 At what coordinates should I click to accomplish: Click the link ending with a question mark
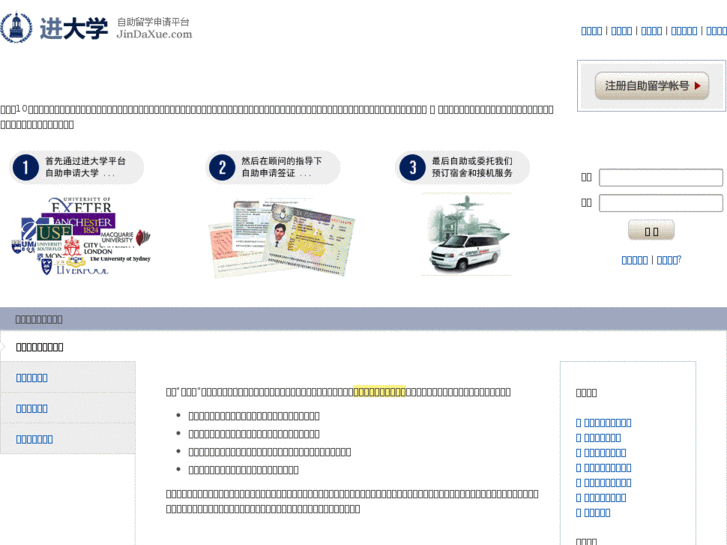pyautogui.click(x=669, y=260)
